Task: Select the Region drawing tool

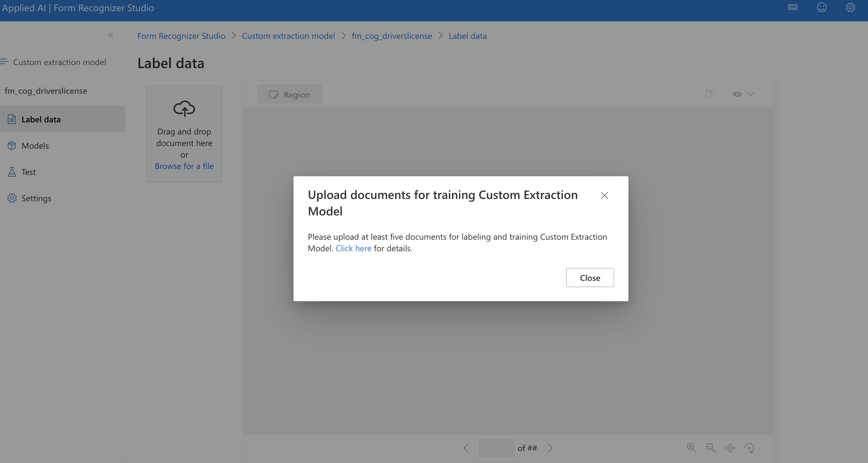Action: [290, 95]
